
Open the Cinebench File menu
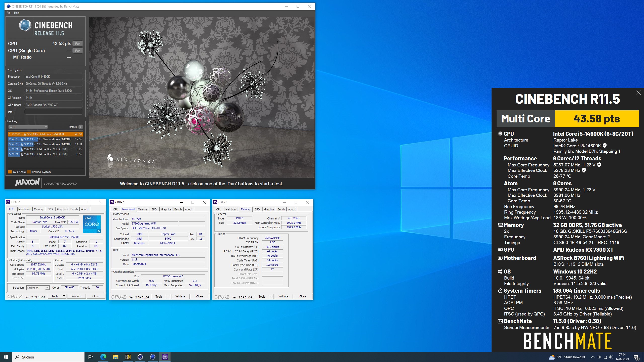tap(8, 13)
